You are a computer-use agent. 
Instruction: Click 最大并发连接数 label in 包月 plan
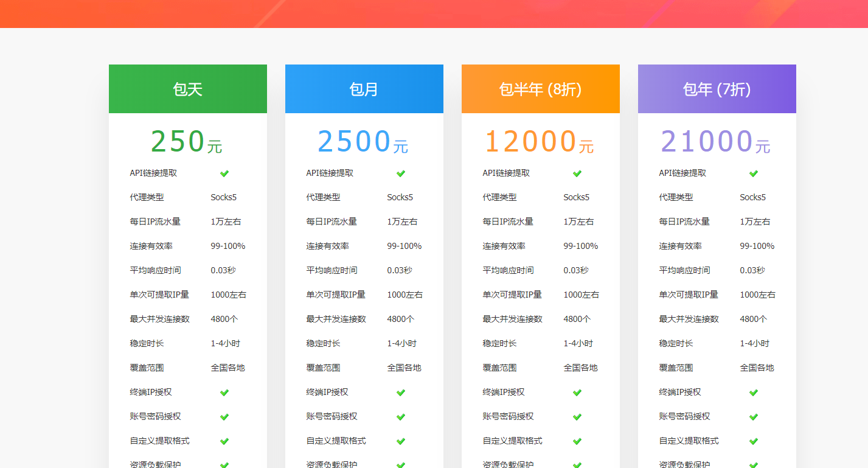[x=336, y=319]
